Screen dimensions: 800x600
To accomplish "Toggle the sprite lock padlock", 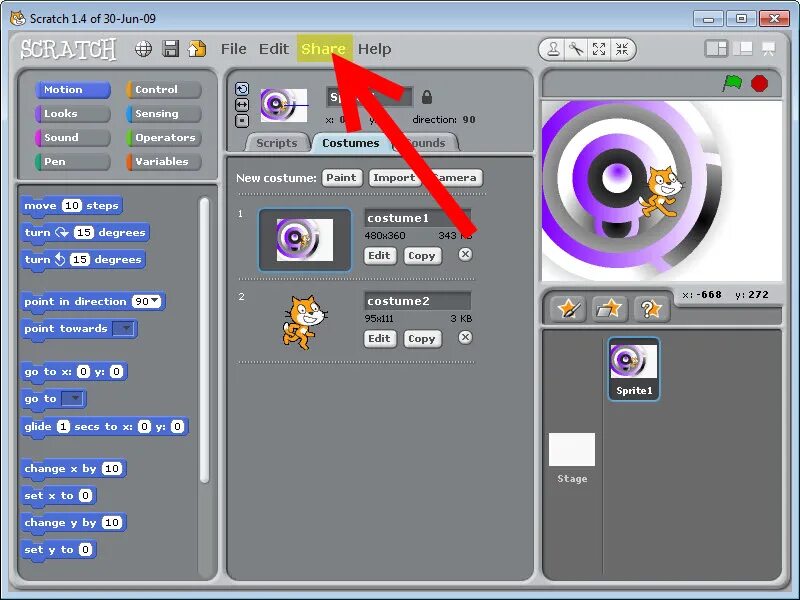I will point(427,96).
